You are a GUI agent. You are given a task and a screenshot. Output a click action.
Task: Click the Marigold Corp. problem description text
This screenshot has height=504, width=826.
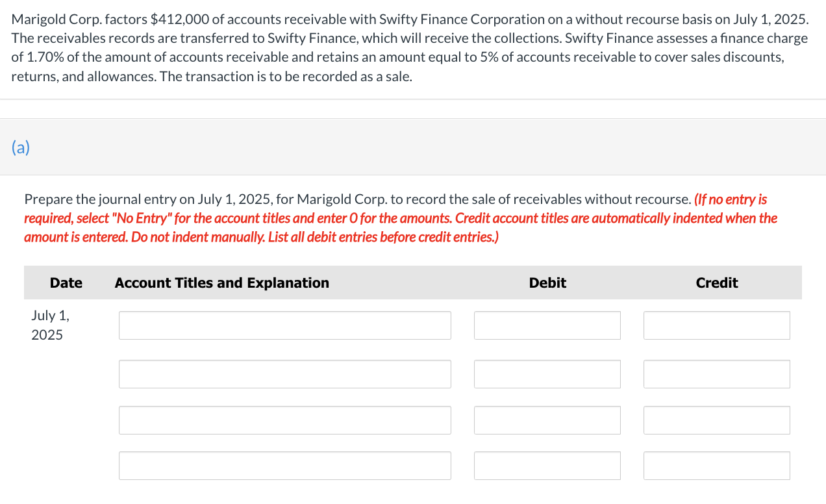click(x=409, y=47)
